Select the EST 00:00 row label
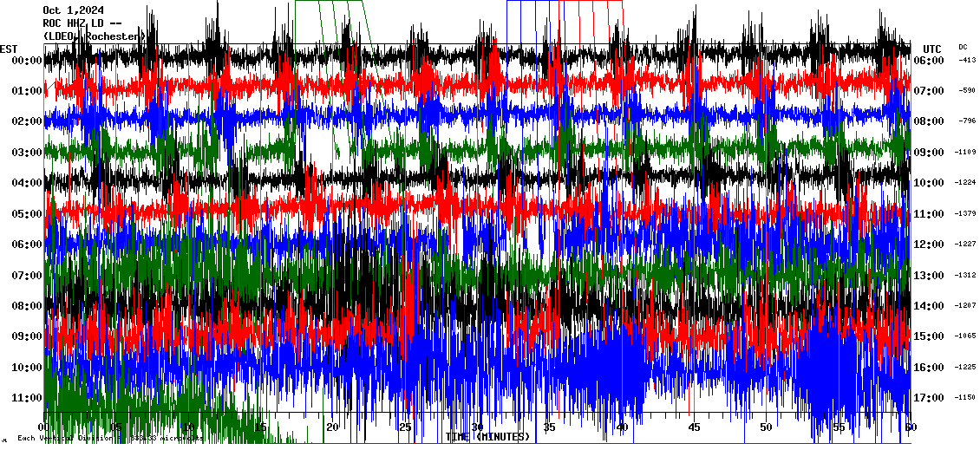Image resolution: width=980 pixels, height=450 pixels. (x=28, y=61)
